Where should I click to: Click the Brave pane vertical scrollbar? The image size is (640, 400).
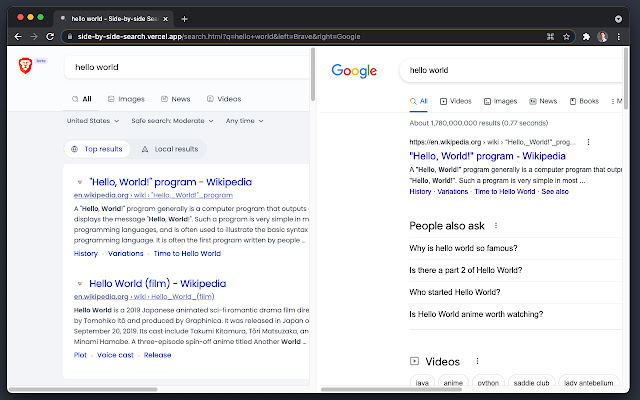coord(313,74)
